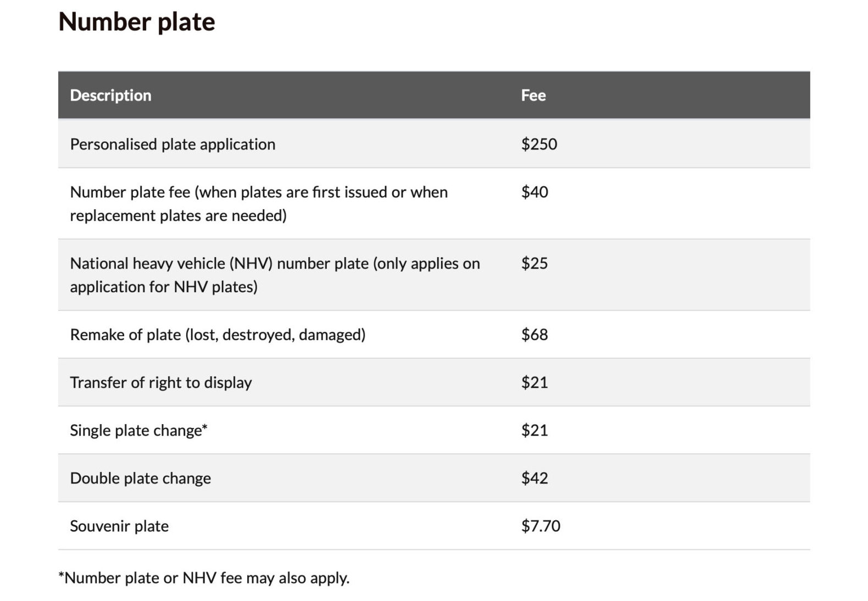
Task: Click the $68 remake fee amount
Action: coord(535,335)
